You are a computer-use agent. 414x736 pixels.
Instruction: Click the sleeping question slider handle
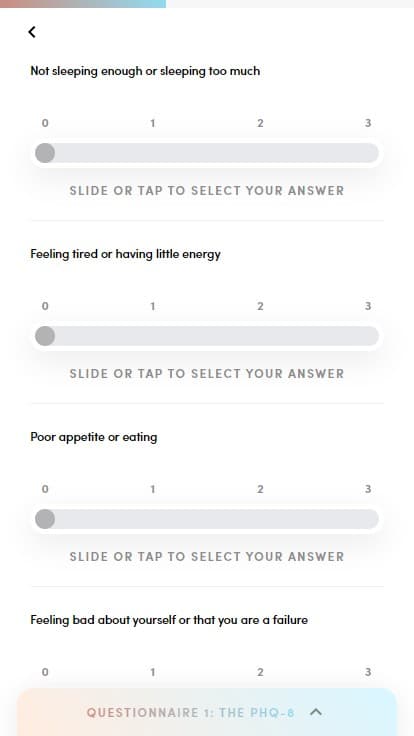point(45,153)
